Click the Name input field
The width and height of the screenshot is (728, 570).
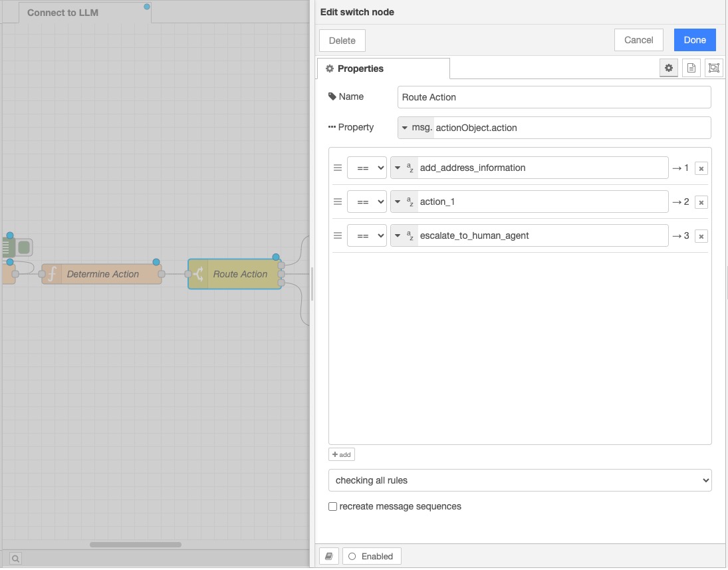554,97
